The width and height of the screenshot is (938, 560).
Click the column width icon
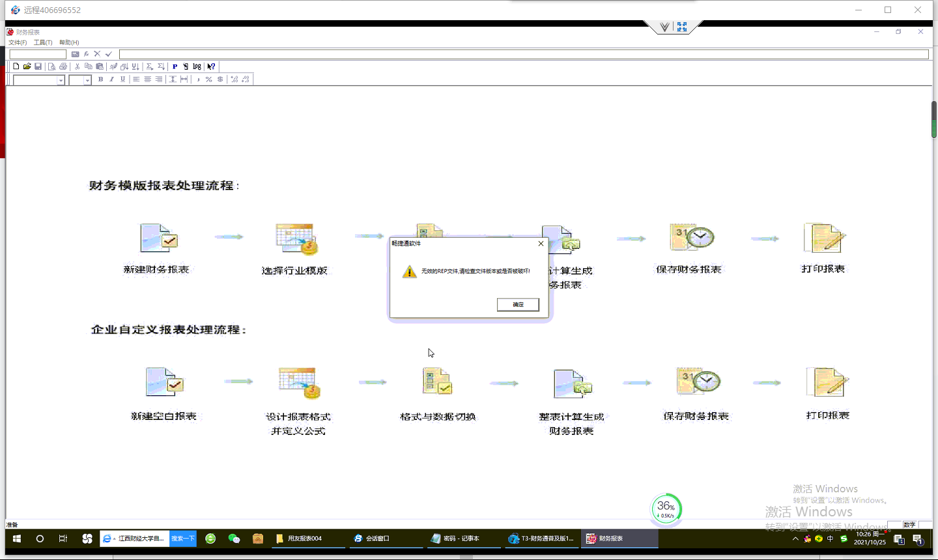[x=184, y=79]
